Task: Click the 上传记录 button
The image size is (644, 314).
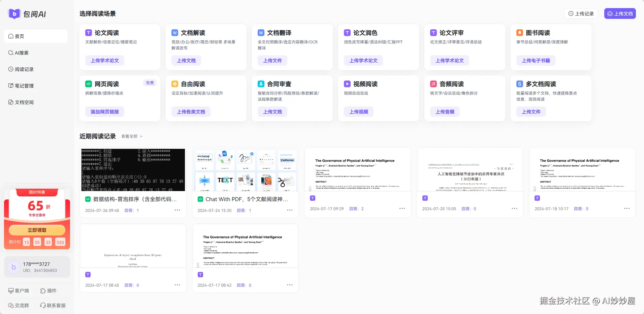Action: click(581, 13)
